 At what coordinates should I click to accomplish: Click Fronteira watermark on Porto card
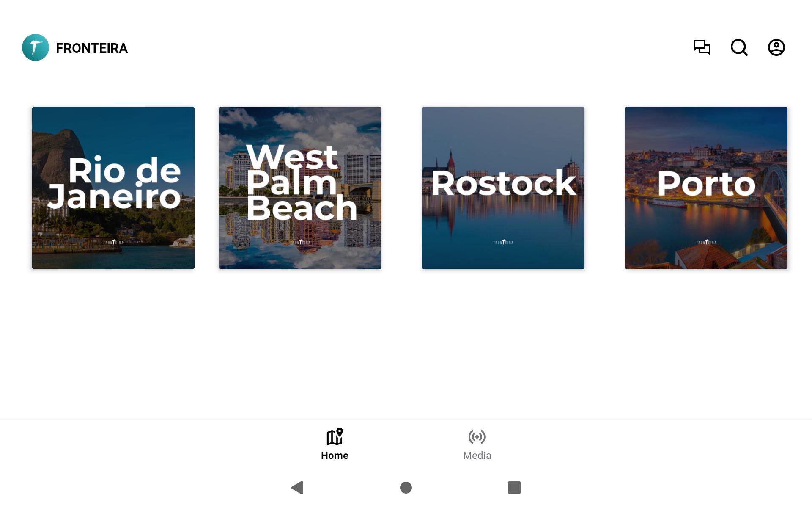click(706, 243)
